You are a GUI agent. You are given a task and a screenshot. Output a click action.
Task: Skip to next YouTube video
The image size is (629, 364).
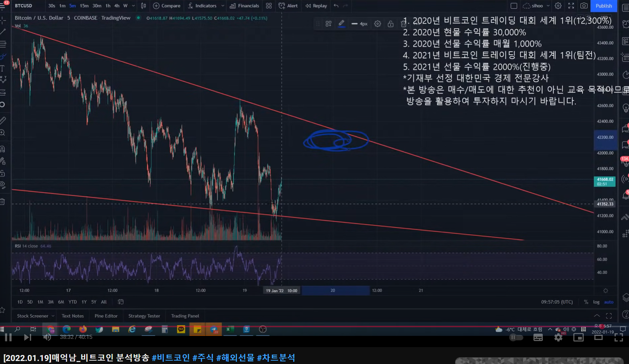(x=27, y=337)
